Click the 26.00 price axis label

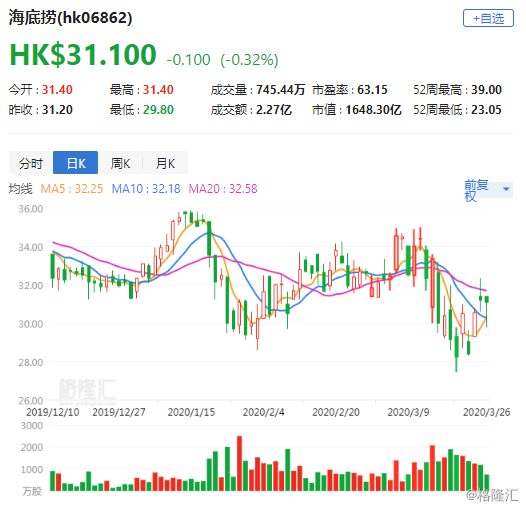point(31,401)
